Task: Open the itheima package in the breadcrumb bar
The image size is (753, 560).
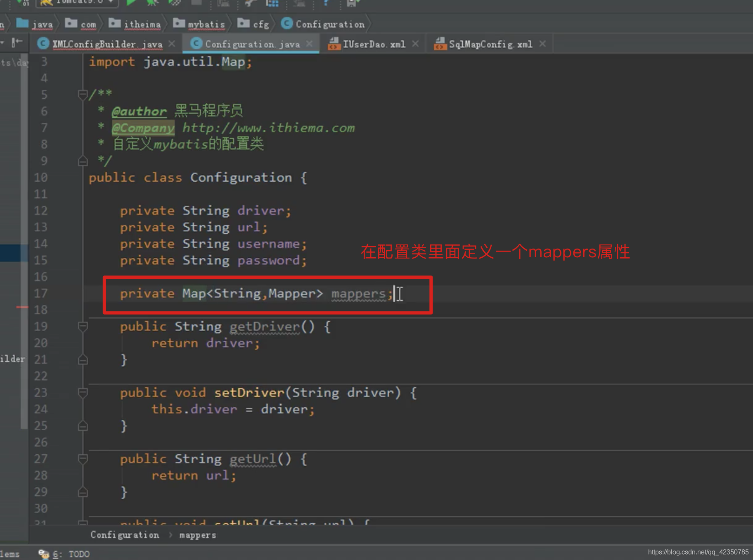Action: pos(135,24)
